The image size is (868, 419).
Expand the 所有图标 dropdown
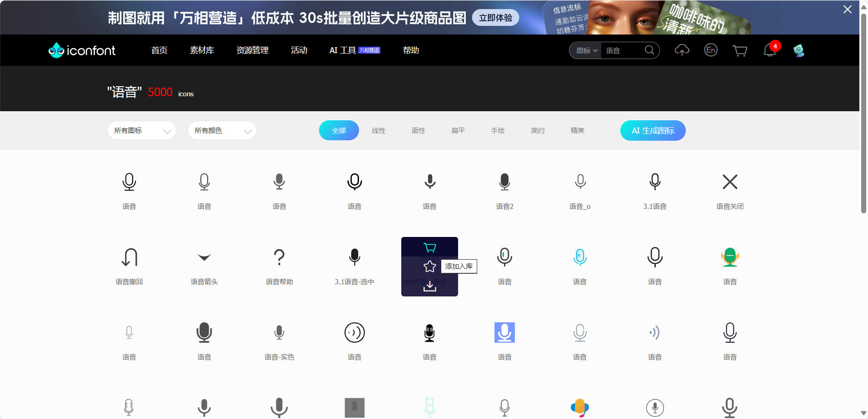(141, 131)
